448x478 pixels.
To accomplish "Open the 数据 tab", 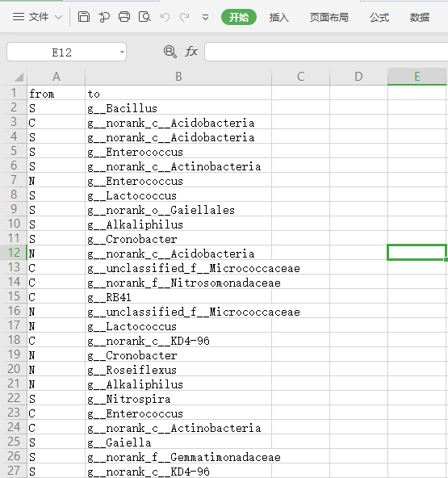I will (x=420, y=18).
